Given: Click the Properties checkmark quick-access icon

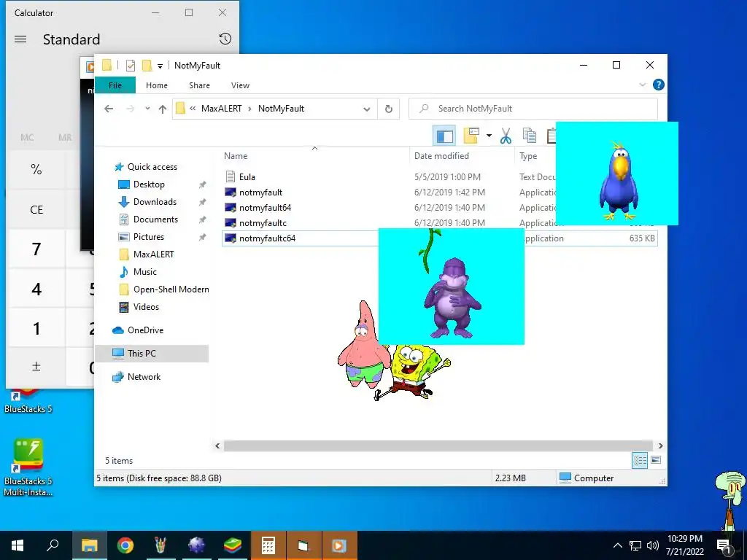Looking at the screenshot, I should pos(130,65).
